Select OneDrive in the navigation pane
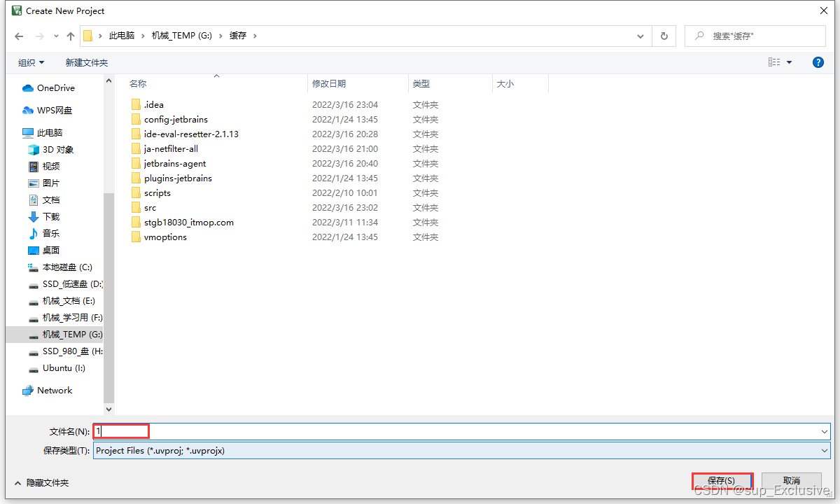Image resolution: width=840 pixels, height=504 pixels. pos(48,87)
